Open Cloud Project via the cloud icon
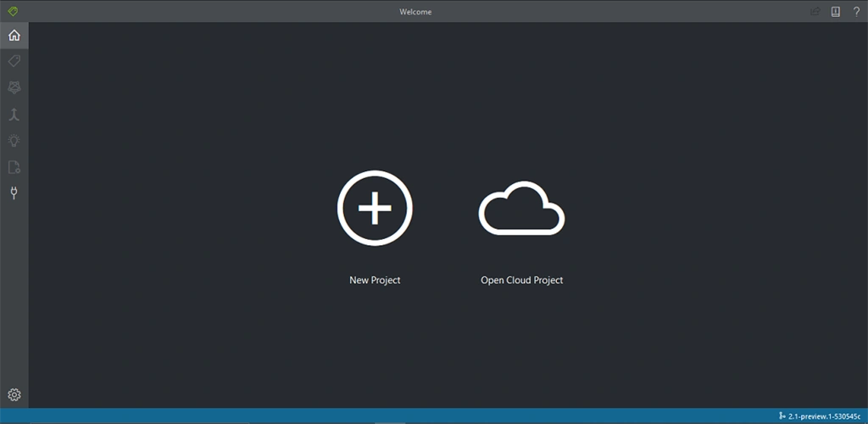The height and width of the screenshot is (424, 868). coord(521,208)
